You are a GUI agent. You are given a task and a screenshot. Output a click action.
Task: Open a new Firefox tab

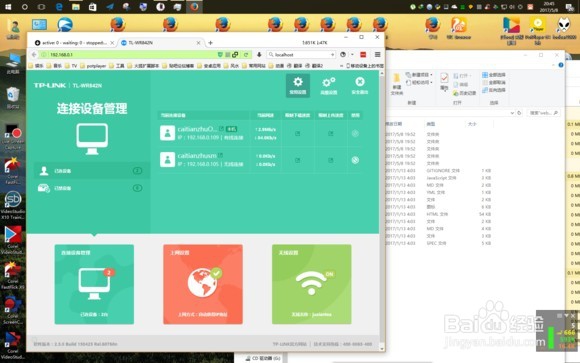210,43
